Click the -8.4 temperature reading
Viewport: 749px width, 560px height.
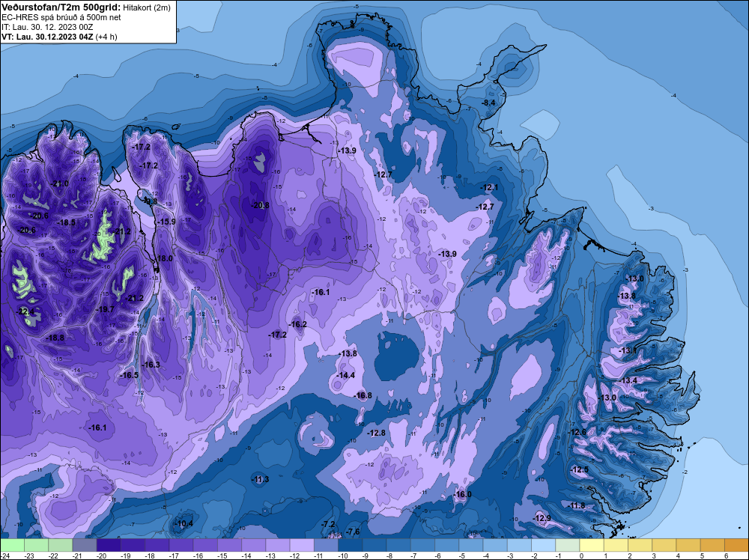pos(488,103)
